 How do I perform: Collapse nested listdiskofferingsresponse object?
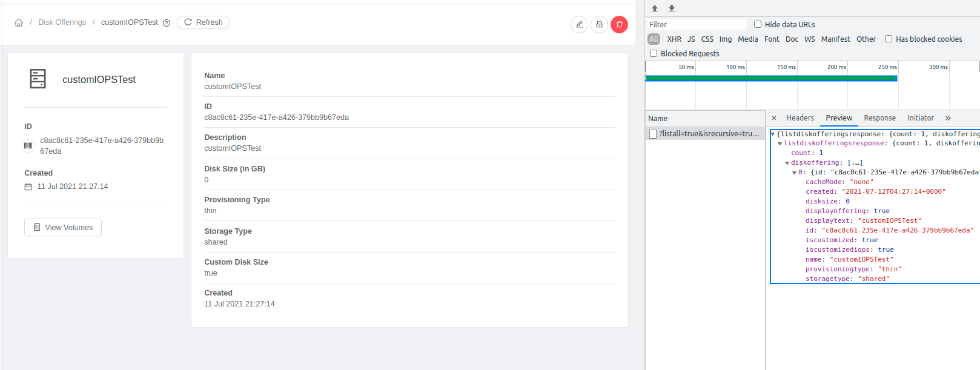click(x=780, y=144)
